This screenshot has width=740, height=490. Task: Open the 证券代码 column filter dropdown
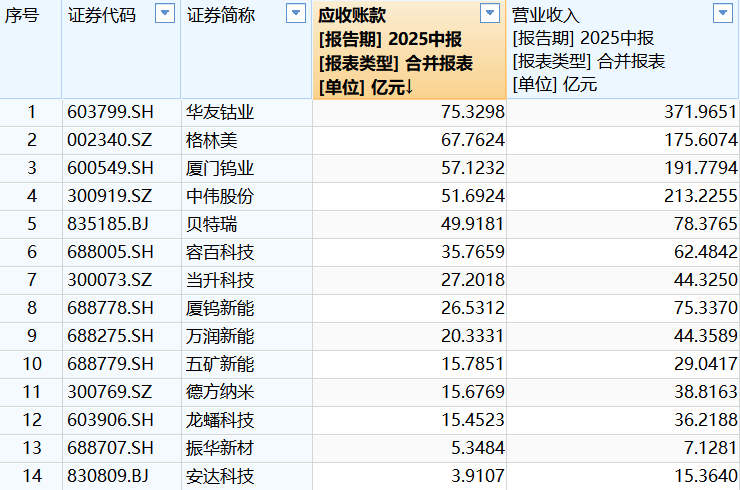pos(165,14)
